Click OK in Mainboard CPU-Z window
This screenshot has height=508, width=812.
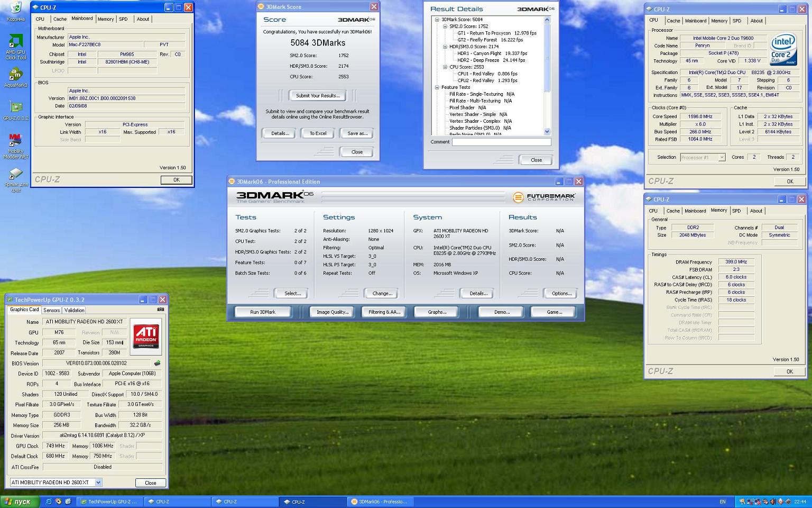point(176,180)
